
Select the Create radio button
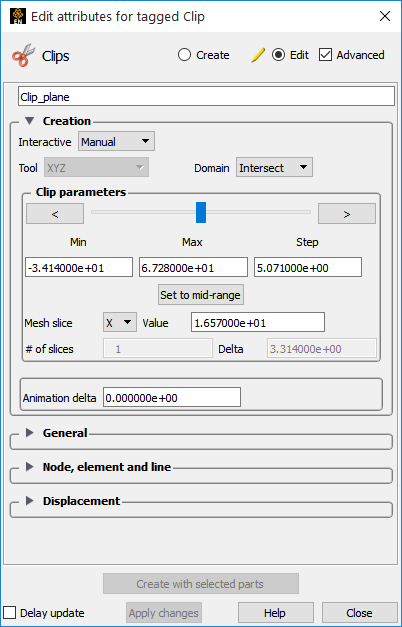point(184,55)
